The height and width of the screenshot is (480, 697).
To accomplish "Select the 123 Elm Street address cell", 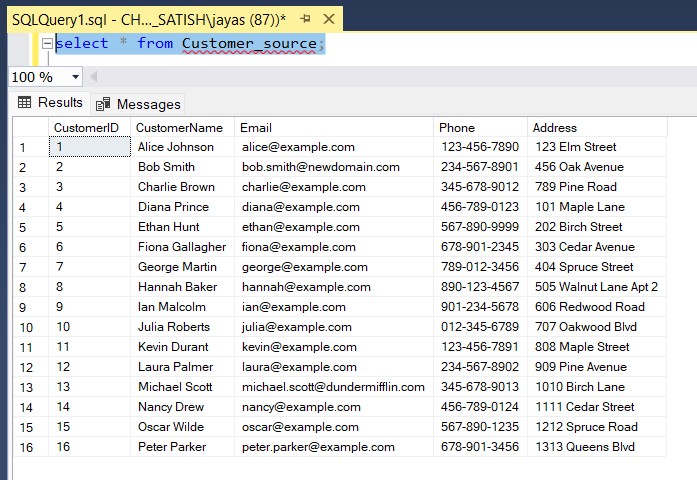I will tap(597, 147).
